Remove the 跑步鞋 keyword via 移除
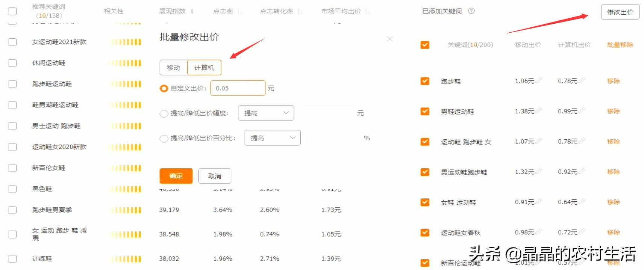 [613, 81]
